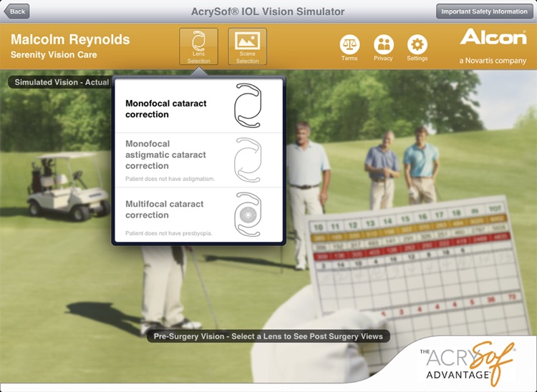Click the monofocal lens outline icon

coord(248,106)
